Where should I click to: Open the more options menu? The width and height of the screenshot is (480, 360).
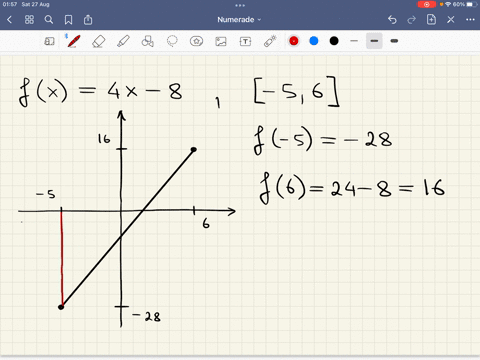click(x=470, y=20)
